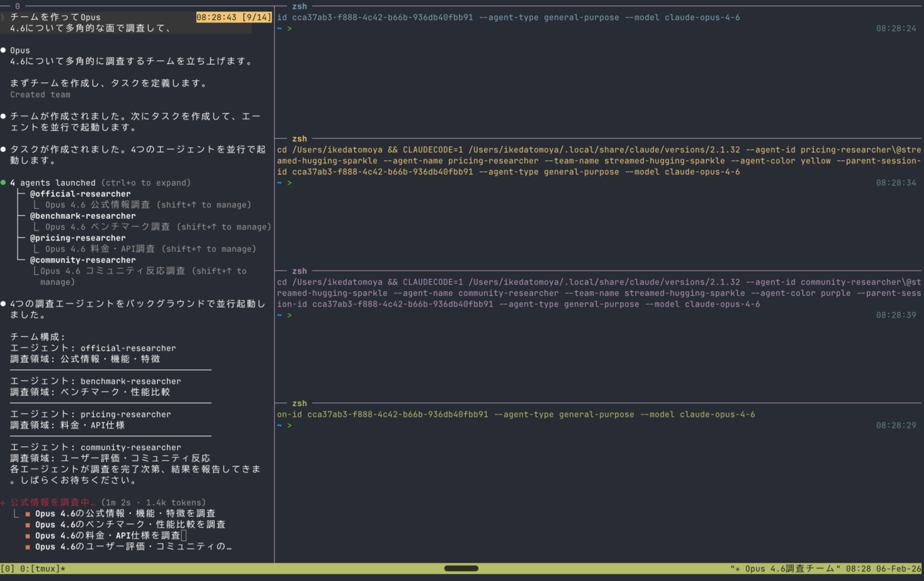Click the message タスクが作成されました。4つのエージェントを並行で起
This screenshot has width=924, height=581.
pyautogui.click(x=138, y=155)
